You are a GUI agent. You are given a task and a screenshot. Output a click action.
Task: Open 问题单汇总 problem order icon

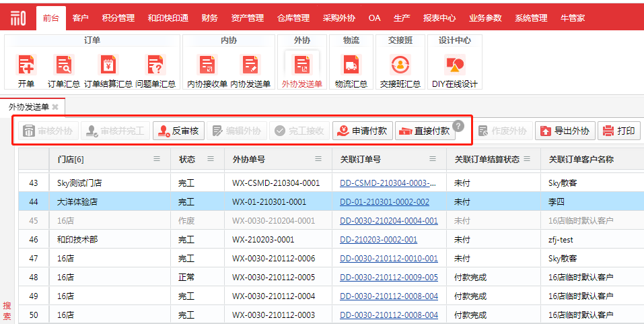click(x=155, y=65)
